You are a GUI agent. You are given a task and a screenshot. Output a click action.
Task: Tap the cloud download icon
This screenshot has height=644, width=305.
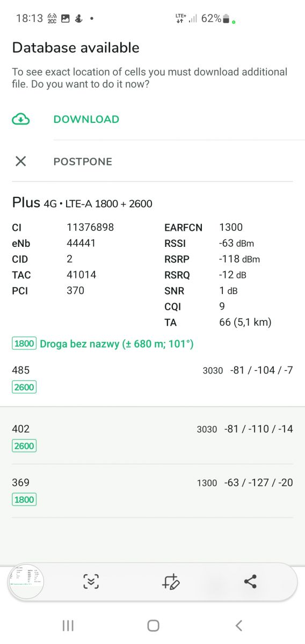[x=20, y=119]
